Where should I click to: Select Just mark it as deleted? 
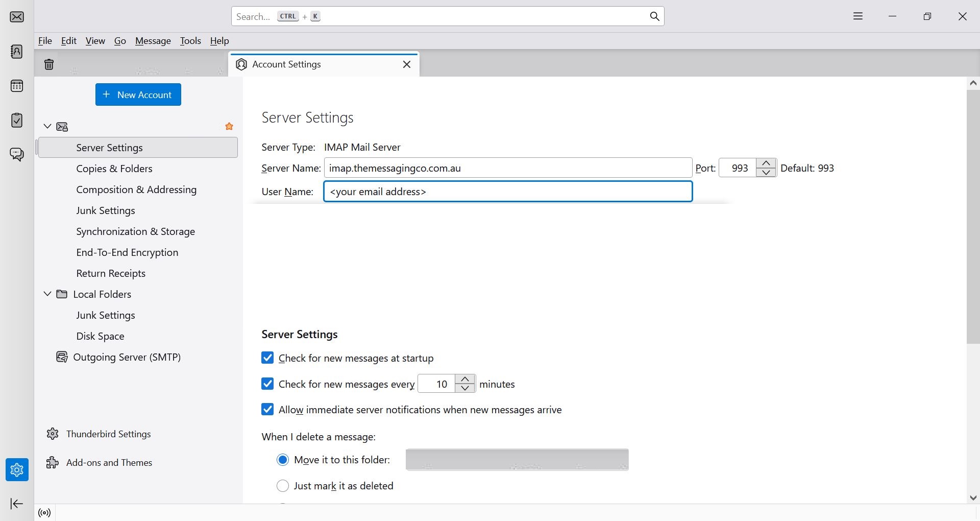(283, 486)
